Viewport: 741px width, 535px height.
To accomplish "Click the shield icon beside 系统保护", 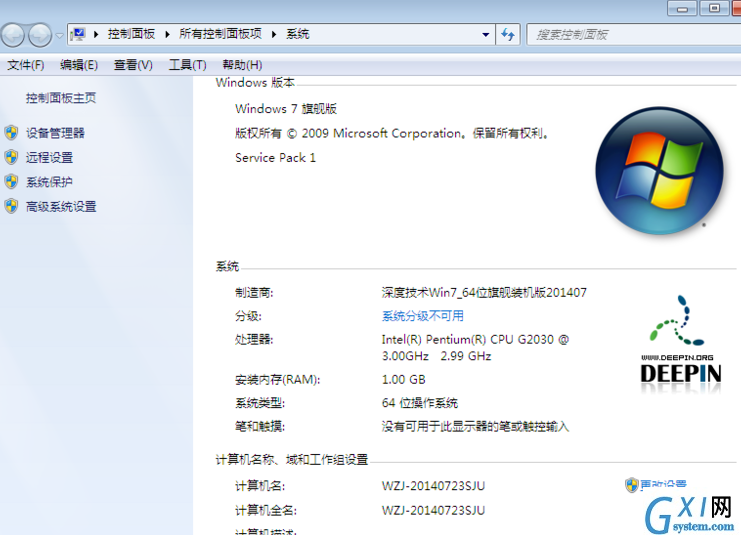I will point(11,181).
